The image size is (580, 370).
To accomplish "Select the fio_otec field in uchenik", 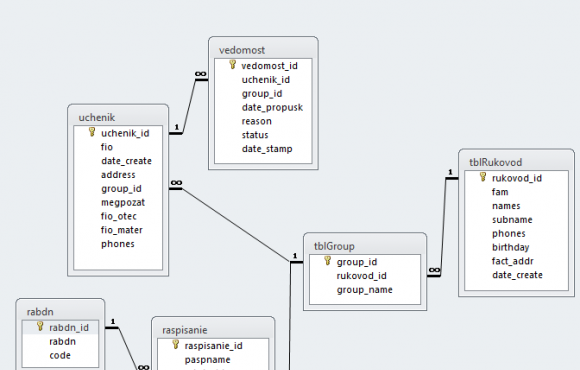I will click(x=118, y=216).
